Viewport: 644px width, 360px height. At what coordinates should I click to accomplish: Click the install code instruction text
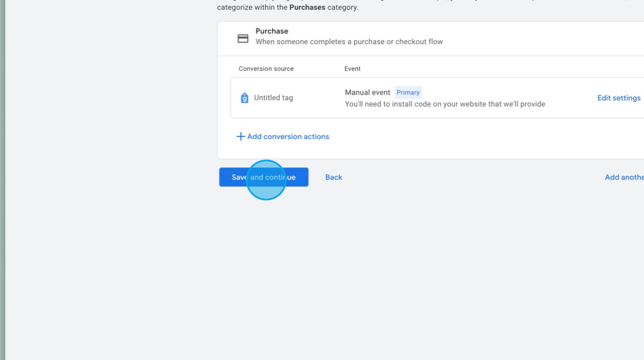click(444, 104)
